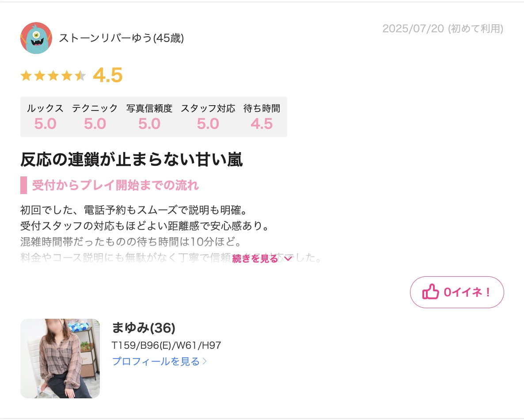Screen dimensions: 524x420
Task: Click the name まゆみ(36)
Action: (143, 328)
